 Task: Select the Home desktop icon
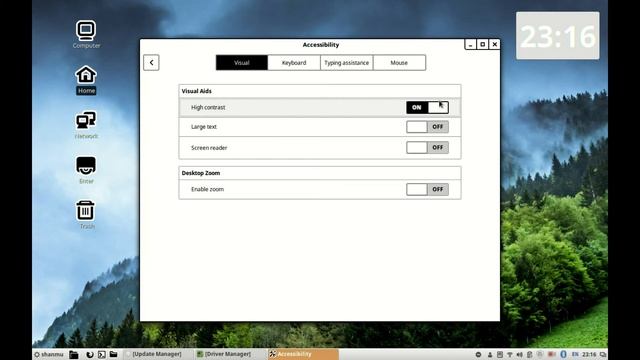pos(86,80)
